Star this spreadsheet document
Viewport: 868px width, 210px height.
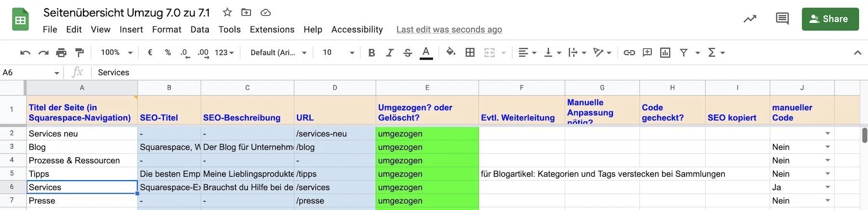pos(227,13)
